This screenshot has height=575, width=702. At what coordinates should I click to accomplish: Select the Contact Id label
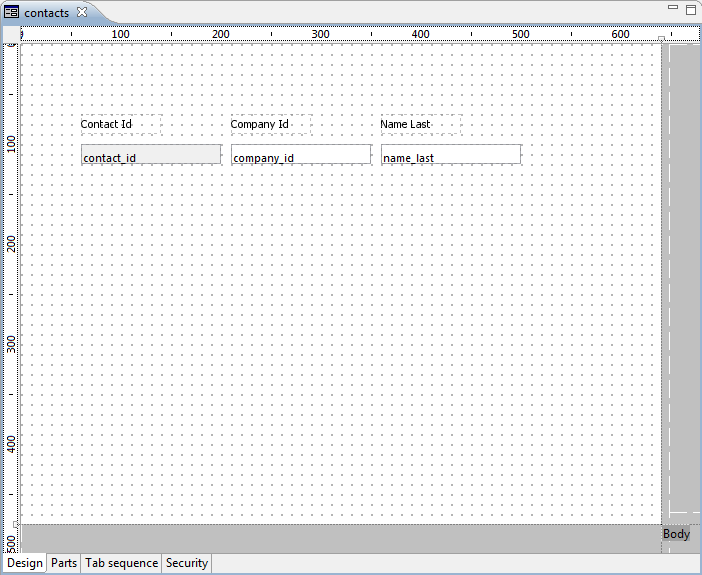pos(121,124)
